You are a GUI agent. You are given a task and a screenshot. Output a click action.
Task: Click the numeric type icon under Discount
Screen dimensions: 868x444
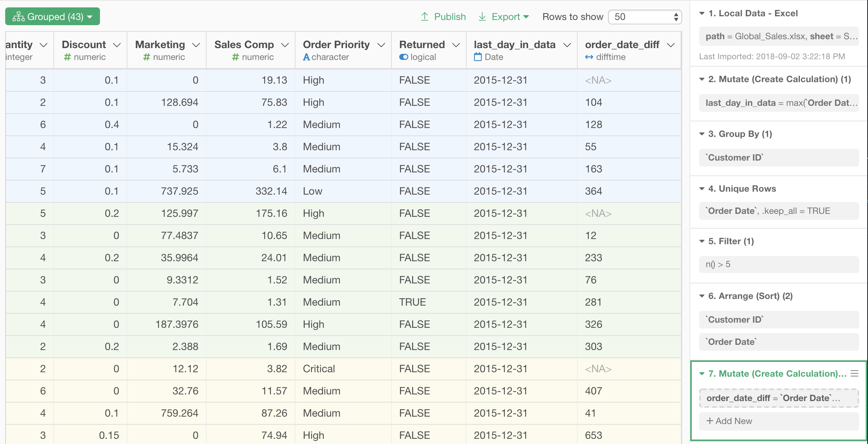click(67, 57)
